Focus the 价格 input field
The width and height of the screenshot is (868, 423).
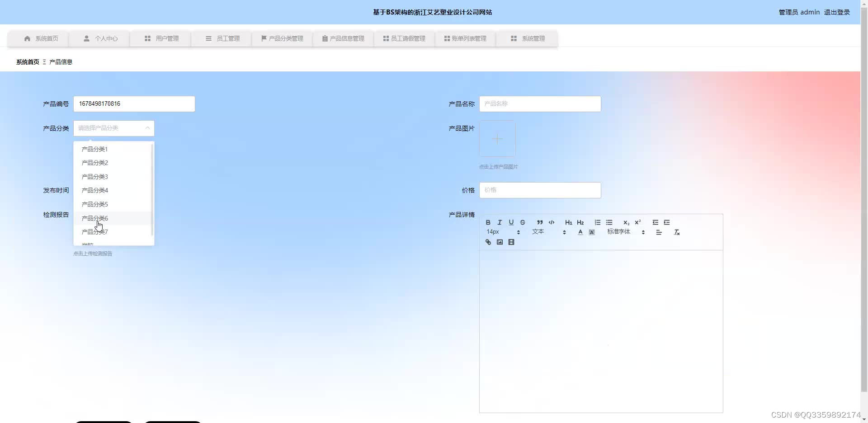pyautogui.click(x=540, y=190)
